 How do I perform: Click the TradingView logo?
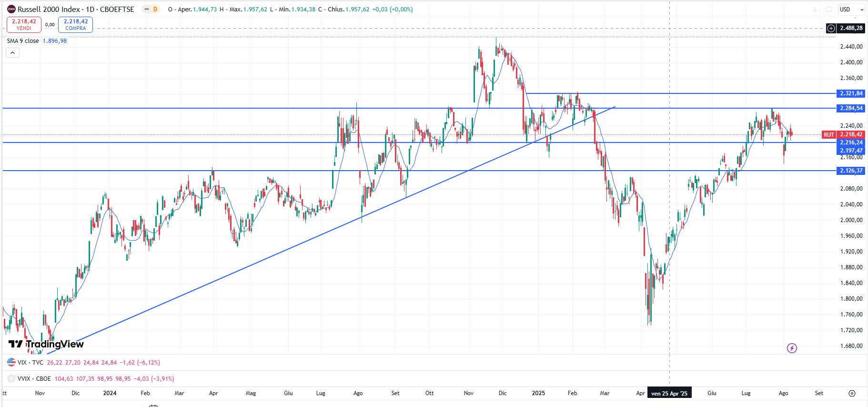46,344
